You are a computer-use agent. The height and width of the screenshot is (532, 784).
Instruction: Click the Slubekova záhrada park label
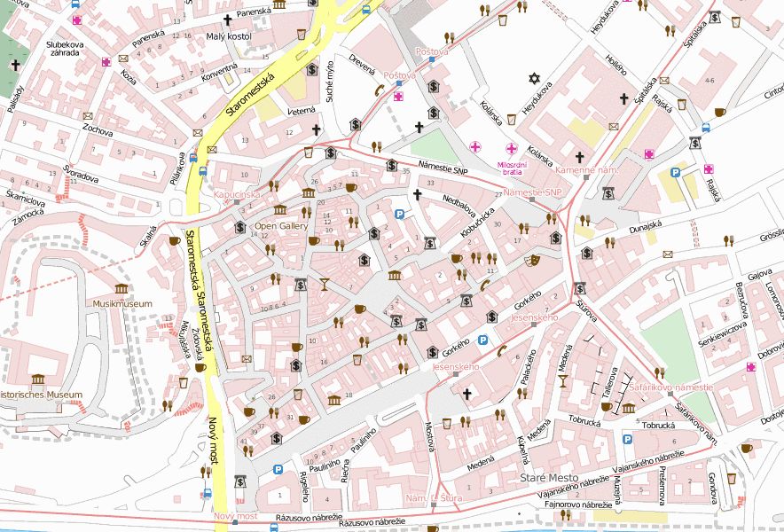tap(65, 47)
